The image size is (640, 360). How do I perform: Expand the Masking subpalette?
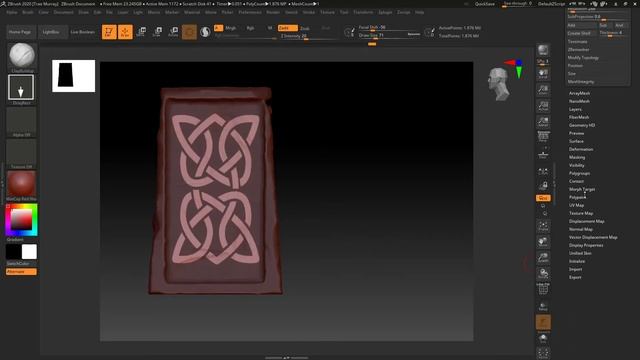577,157
